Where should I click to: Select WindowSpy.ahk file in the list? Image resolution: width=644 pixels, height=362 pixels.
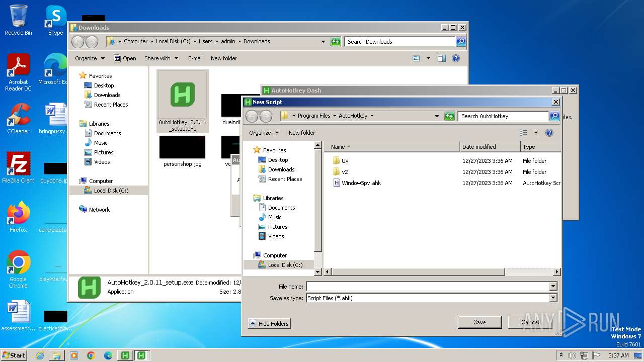pyautogui.click(x=357, y=183)
